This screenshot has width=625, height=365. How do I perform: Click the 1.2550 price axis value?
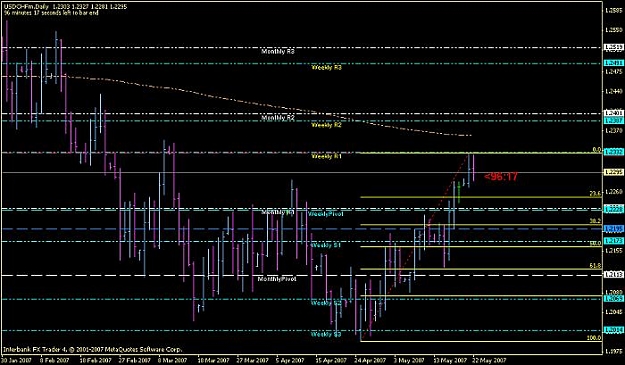613,30
